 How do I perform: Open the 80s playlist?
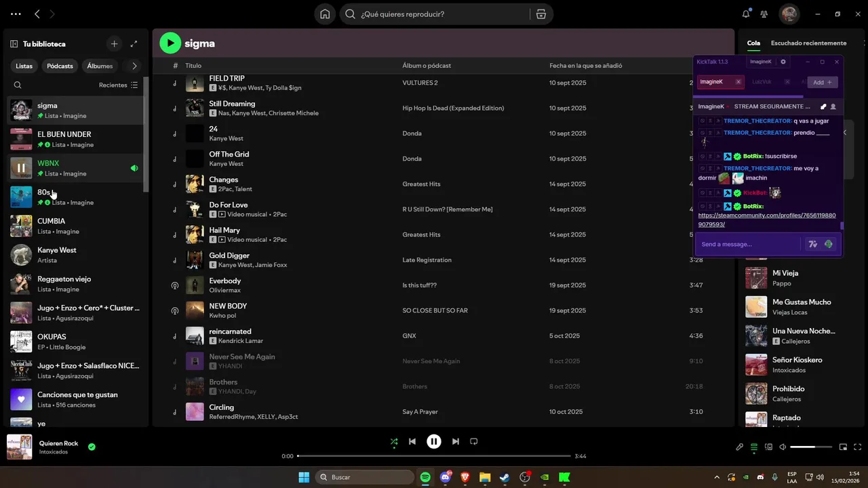(75, 197)
